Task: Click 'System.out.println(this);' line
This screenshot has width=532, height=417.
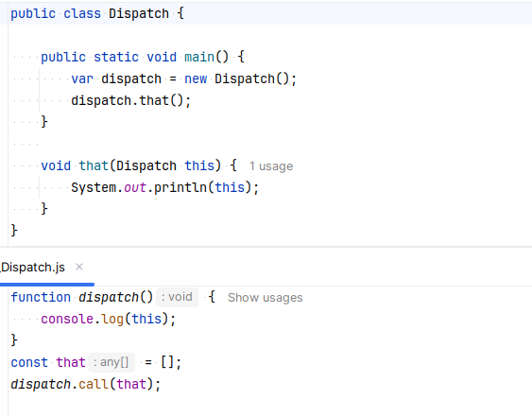Action: tap(165, 187)
